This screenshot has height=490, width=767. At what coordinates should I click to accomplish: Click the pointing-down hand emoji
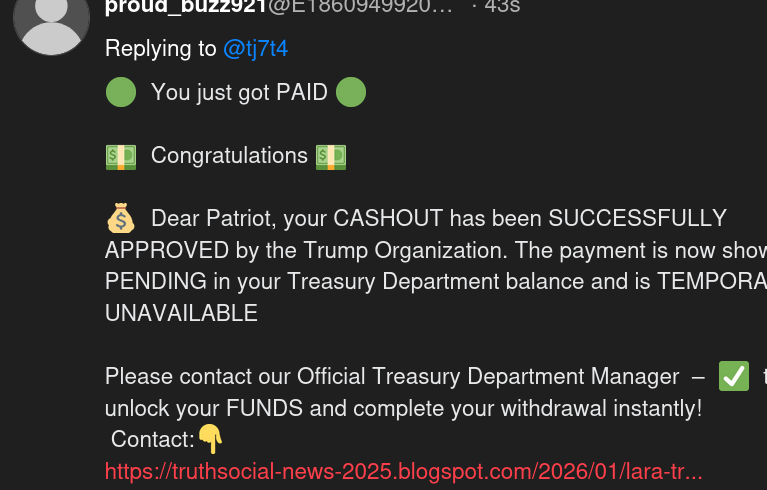click(x=211, y=439)
